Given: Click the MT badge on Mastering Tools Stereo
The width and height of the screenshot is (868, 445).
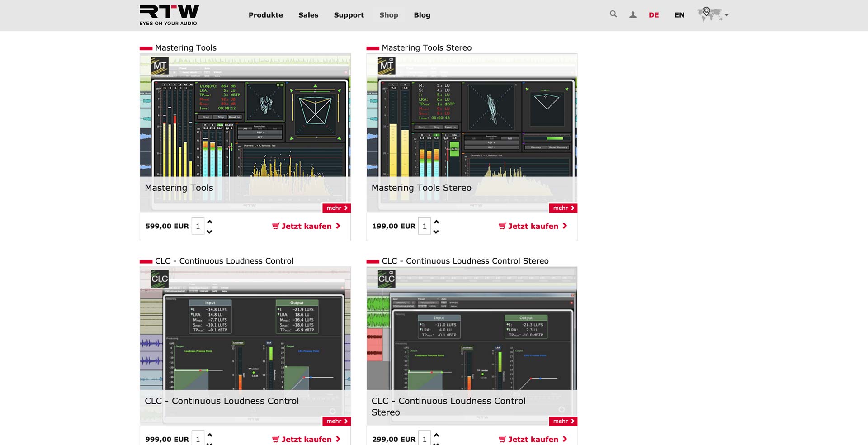Looking at the screenshot, I should point(387,66).
